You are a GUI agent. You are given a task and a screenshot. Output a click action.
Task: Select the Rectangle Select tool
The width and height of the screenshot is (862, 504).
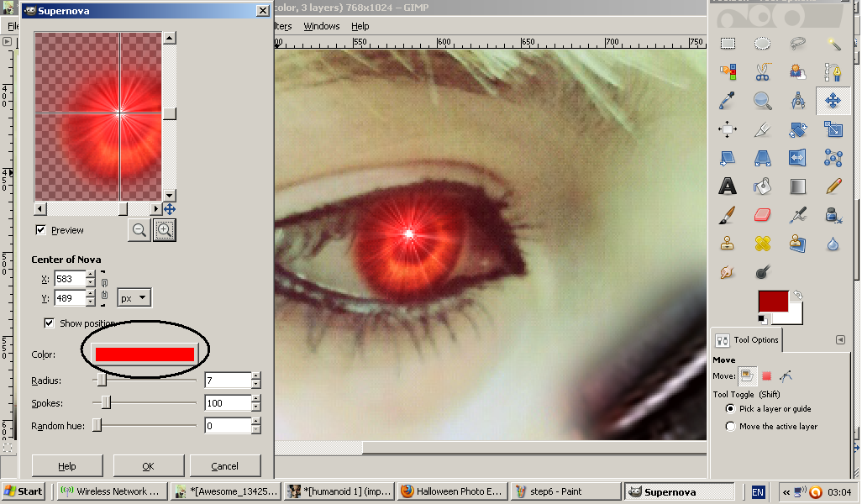click(x=728, y=44)
